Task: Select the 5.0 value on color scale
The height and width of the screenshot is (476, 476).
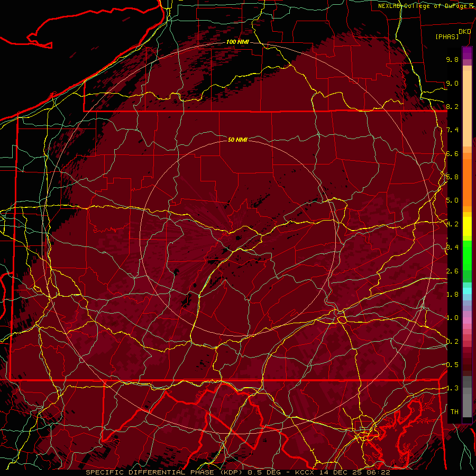Action: 452,200
